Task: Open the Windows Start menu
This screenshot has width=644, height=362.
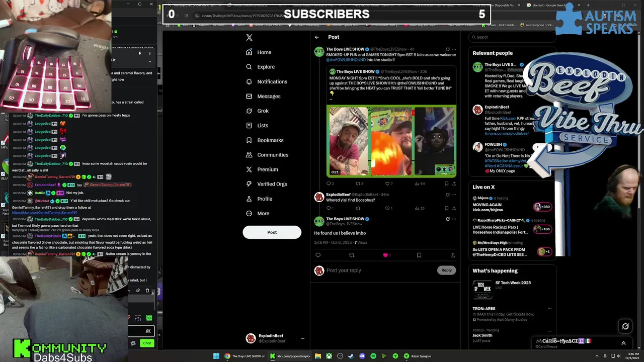Action: 216,356
